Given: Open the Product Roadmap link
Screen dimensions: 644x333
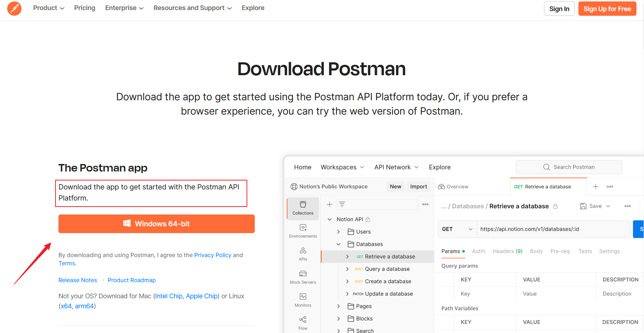Looking at the screenshot, I should [132, 280].
